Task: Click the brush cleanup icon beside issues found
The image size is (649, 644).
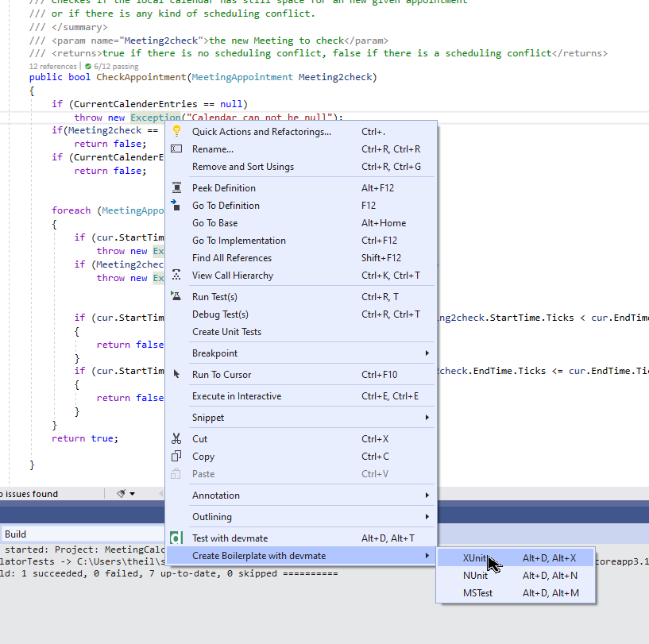Action: tap(121, 493)
